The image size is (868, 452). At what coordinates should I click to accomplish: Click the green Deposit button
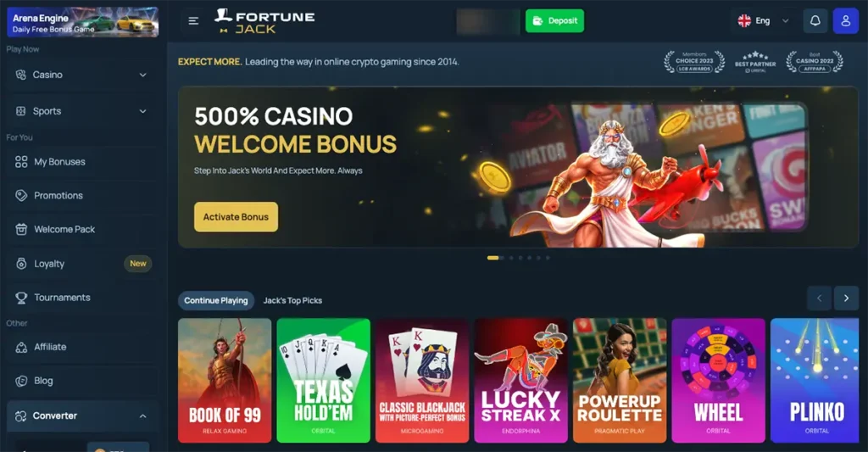554,21
